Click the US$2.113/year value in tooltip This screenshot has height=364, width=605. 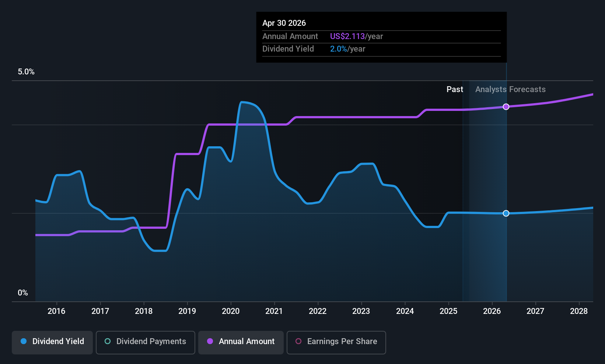[356, 36]
